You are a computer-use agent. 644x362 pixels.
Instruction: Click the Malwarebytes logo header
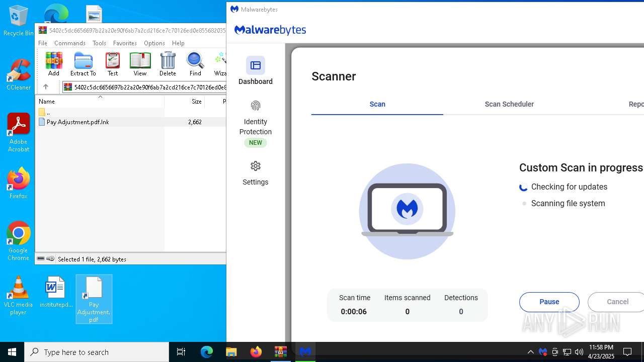(x=271, y=30)
